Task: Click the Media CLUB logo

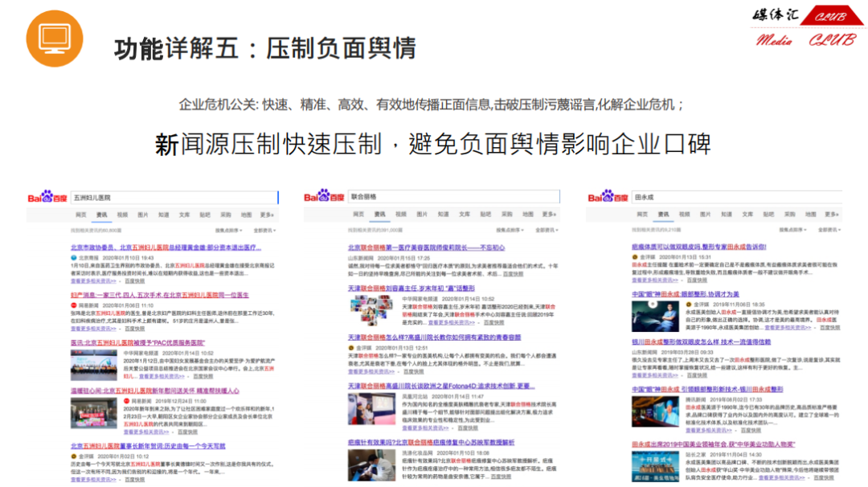Action: click(805, 27)
